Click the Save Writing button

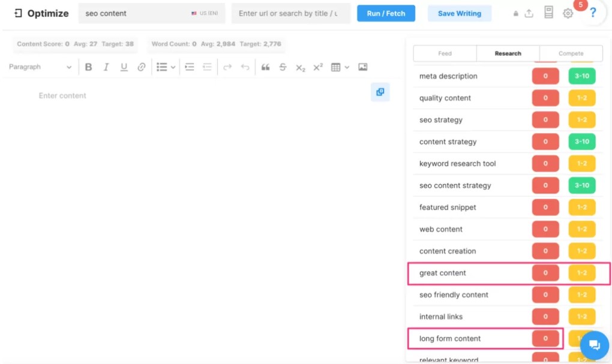tap(460, 13)
